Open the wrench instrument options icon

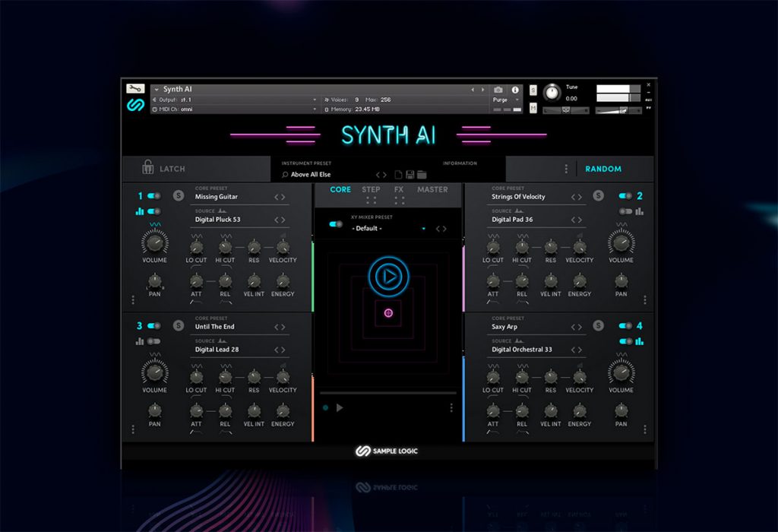(135, 89)
